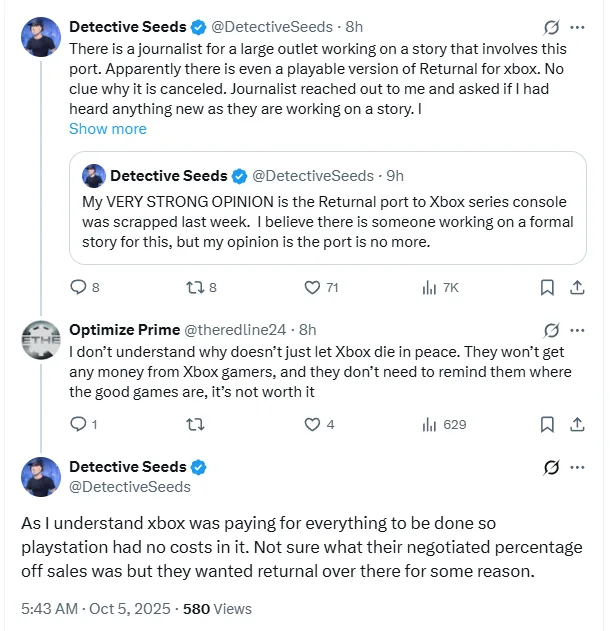Reply to the first Detective Seeds tweet
Viewport: 610px width, 631px height.
coord(79,287)
